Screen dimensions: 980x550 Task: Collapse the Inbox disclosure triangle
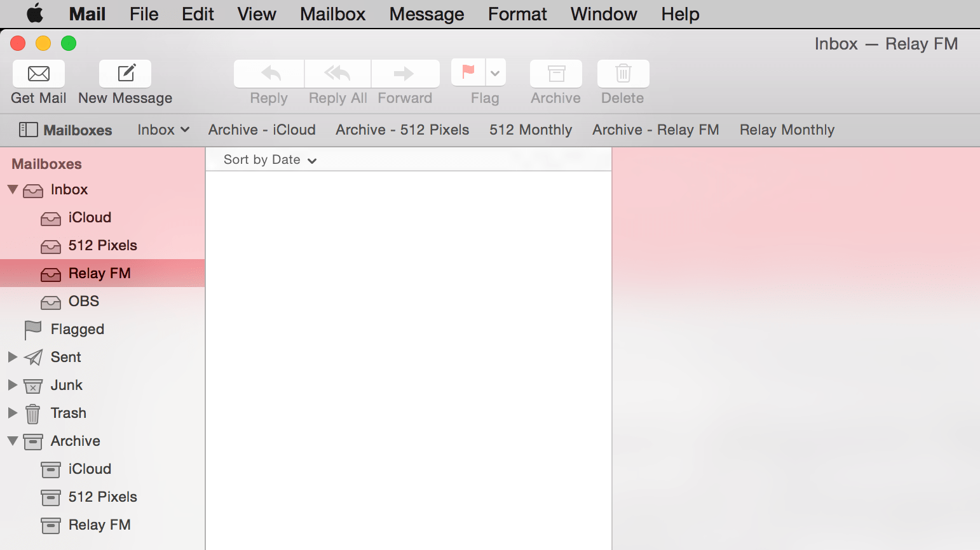[x=12, y=189]
